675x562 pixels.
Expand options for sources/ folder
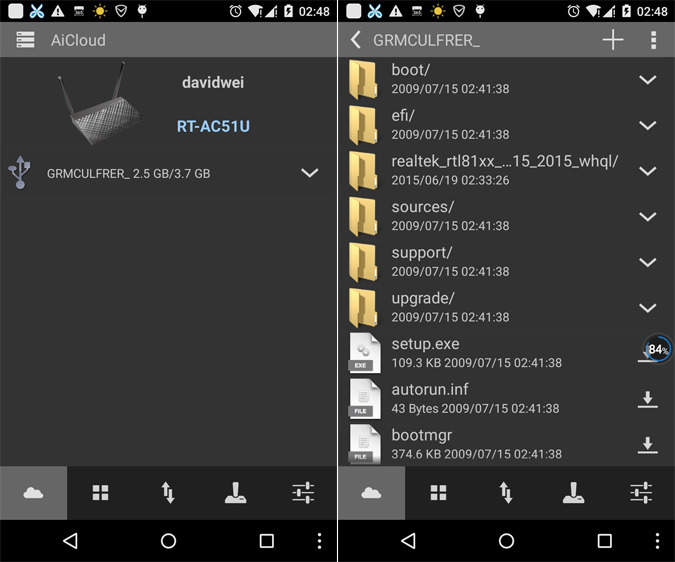(647, 216)
